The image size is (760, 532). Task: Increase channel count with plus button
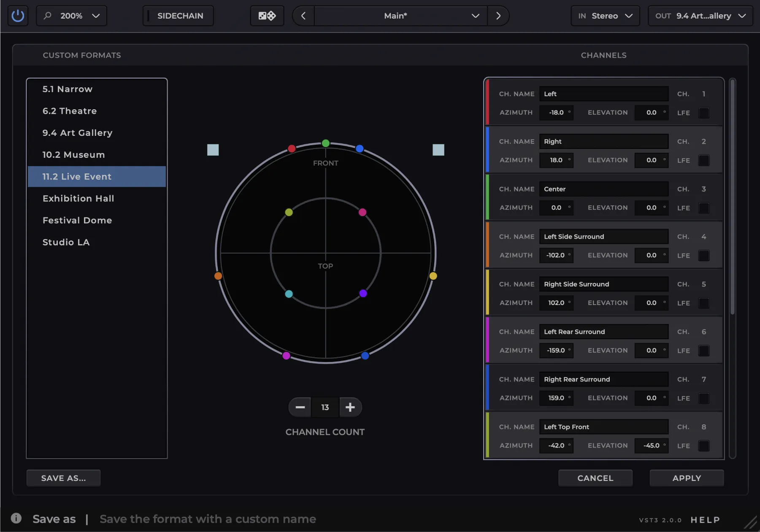pyautogui.click(x=350, y=407)
